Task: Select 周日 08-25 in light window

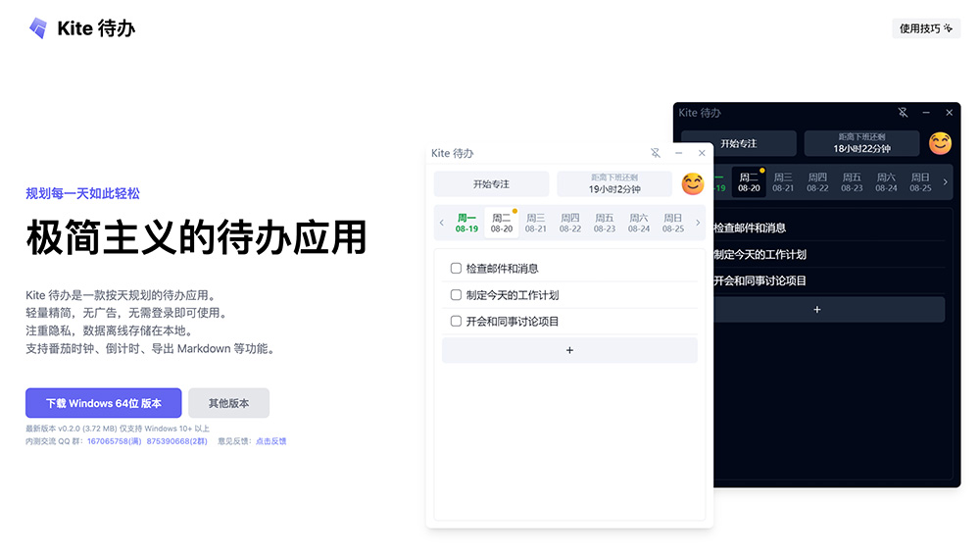Action: 673,223
